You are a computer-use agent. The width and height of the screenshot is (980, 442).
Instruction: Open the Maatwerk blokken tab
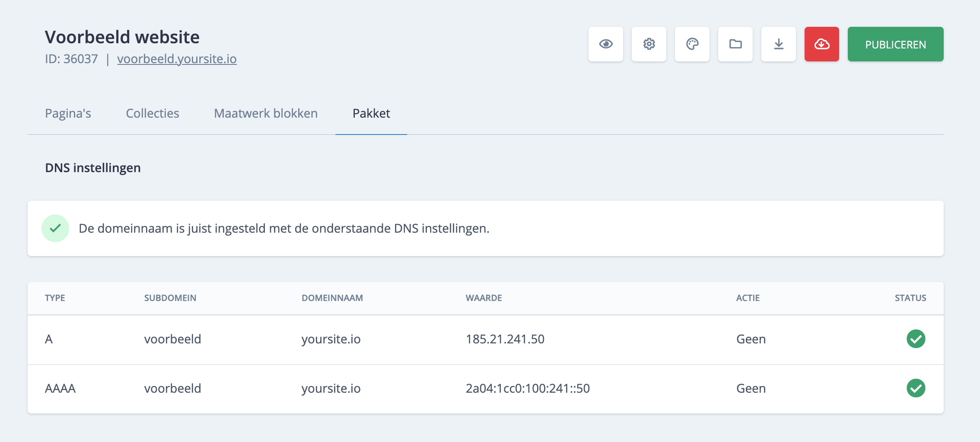pos(266,113)
